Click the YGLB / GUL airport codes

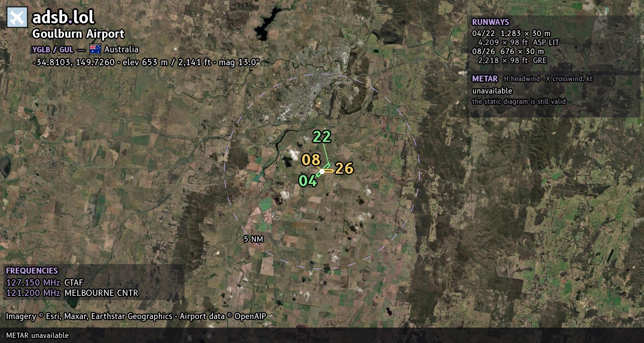click(x=53, y=50)
